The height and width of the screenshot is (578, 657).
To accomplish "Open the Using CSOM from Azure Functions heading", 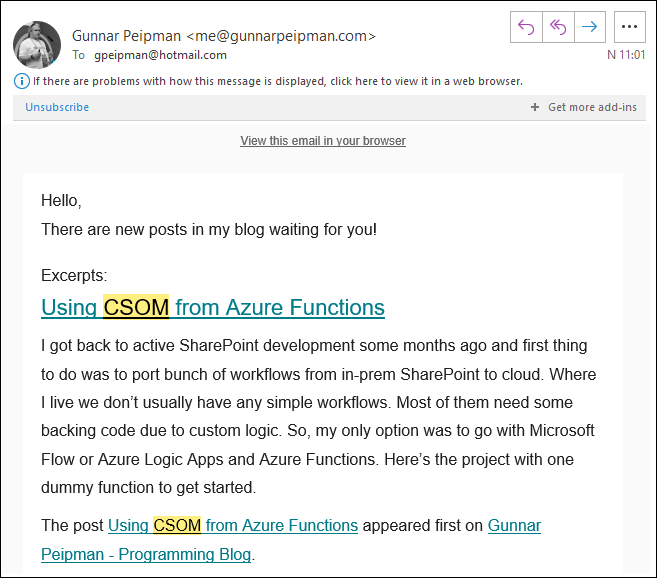I will [x=213, y=307].
